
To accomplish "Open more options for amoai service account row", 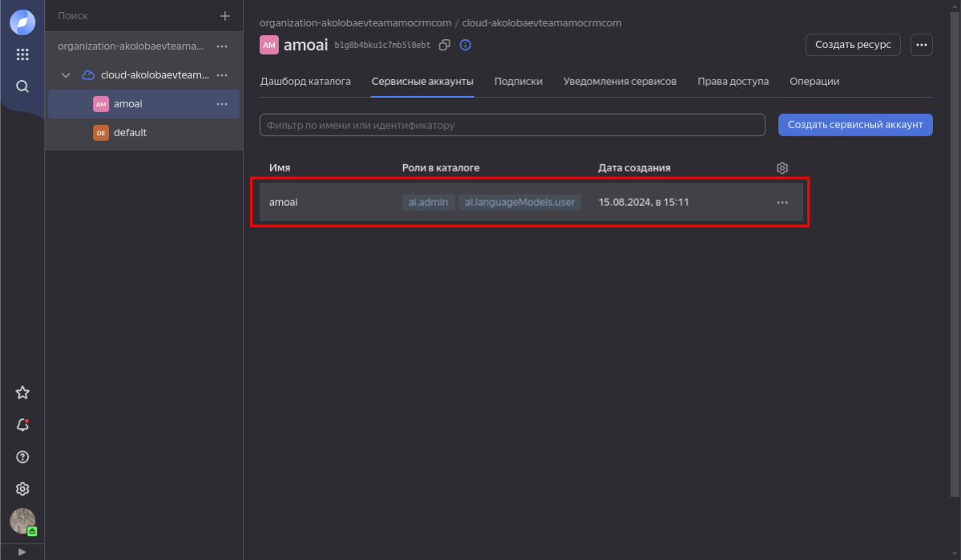I will click(x=782, y=203).
